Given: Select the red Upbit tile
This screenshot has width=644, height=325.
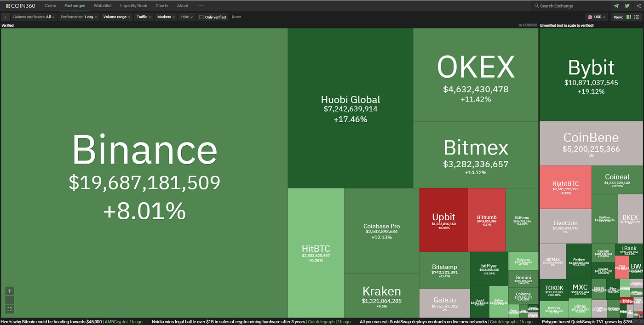Looking at the screenshot, I should click(443, 220).
